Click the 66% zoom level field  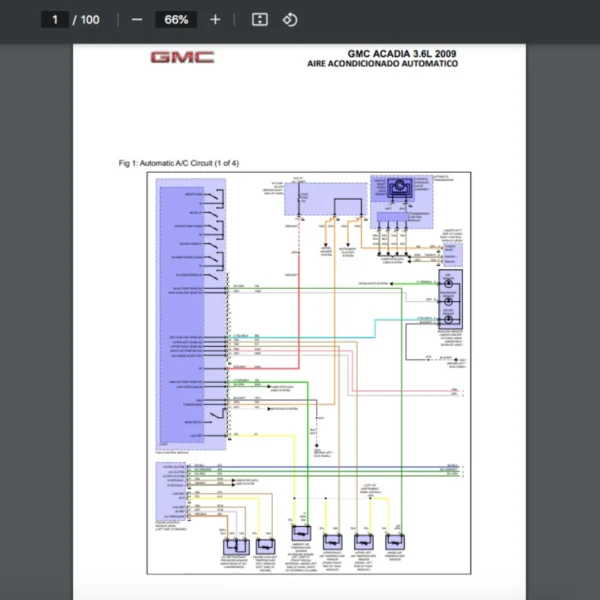click(176, 20)
